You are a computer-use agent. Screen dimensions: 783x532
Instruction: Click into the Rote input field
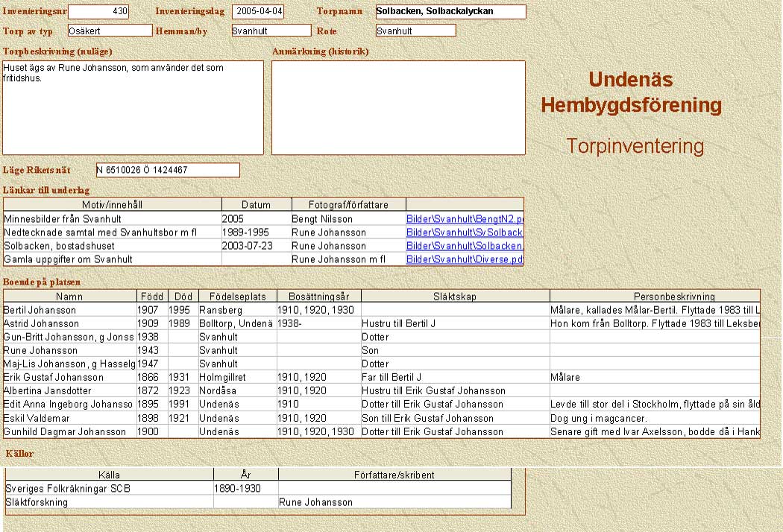point(415,31)
